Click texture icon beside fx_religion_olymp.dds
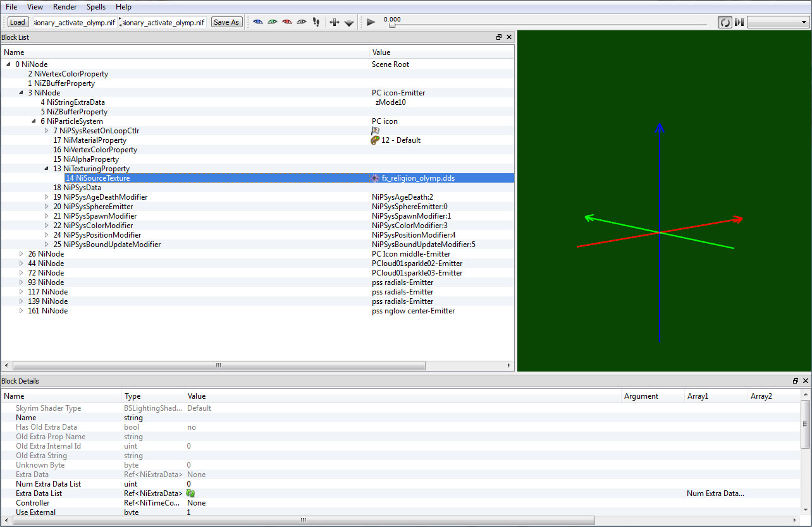The height and width of the screenshot is (527, 812). tap(375, 178)
